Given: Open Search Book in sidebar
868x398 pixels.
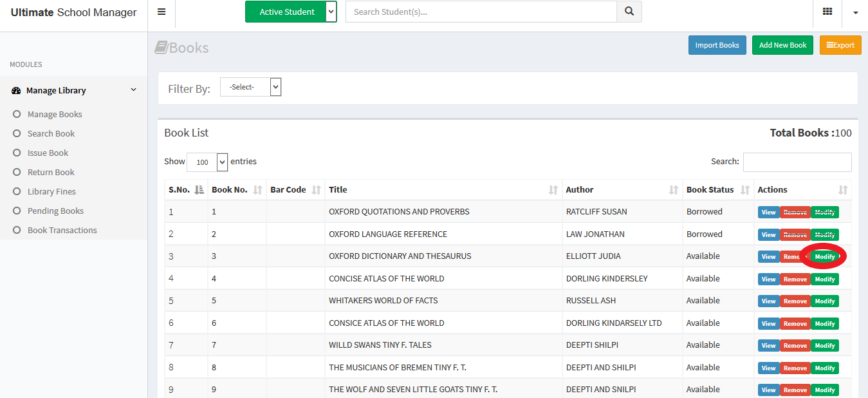Looking at the screenshot, I should (51, 133).
